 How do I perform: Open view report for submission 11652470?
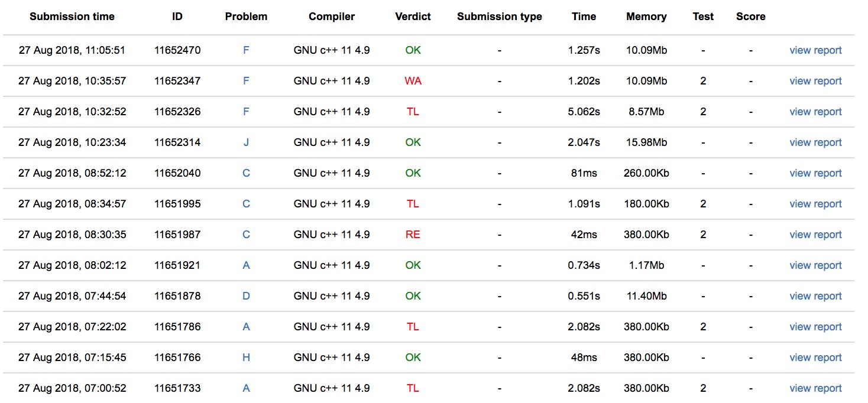click(x=815, y=50)
